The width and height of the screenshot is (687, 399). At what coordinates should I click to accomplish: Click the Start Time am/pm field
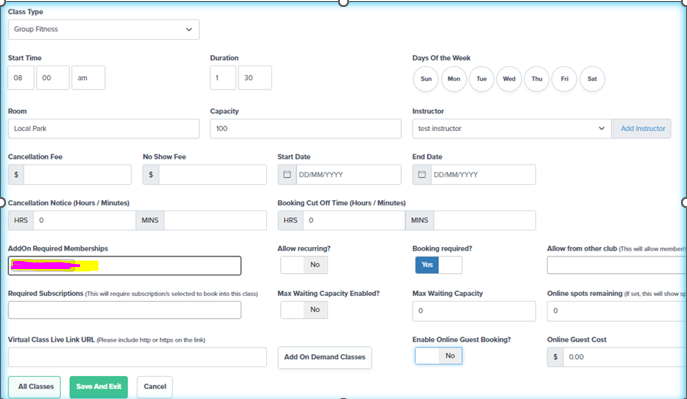[88, 78]
